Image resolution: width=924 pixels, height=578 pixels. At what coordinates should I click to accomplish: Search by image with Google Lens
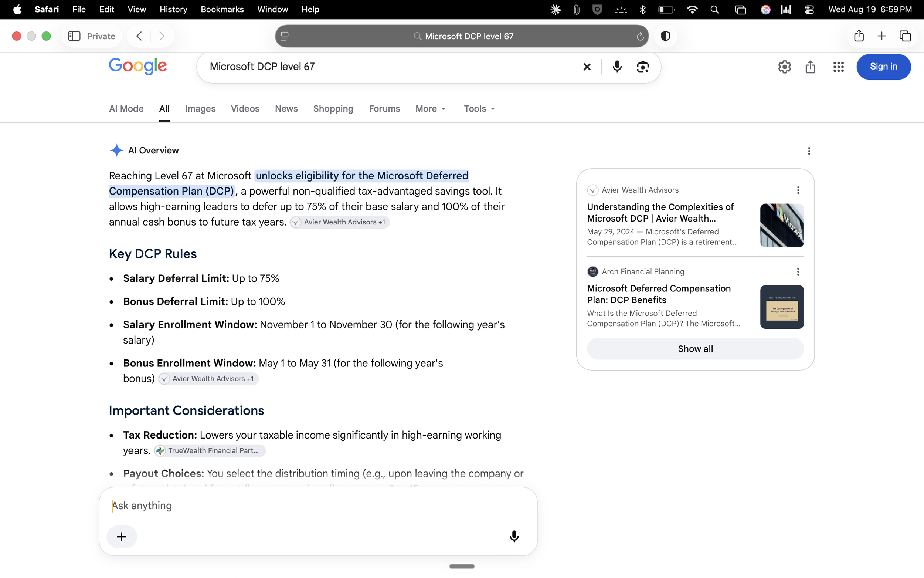pos(642,67)
